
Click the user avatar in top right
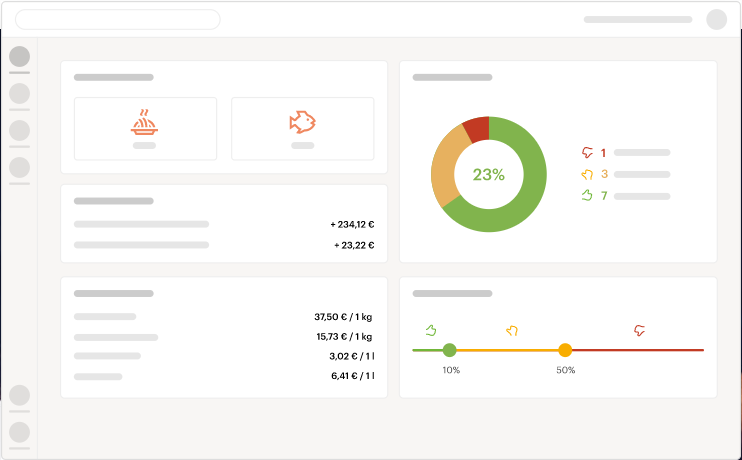click(x=716, y=19)
